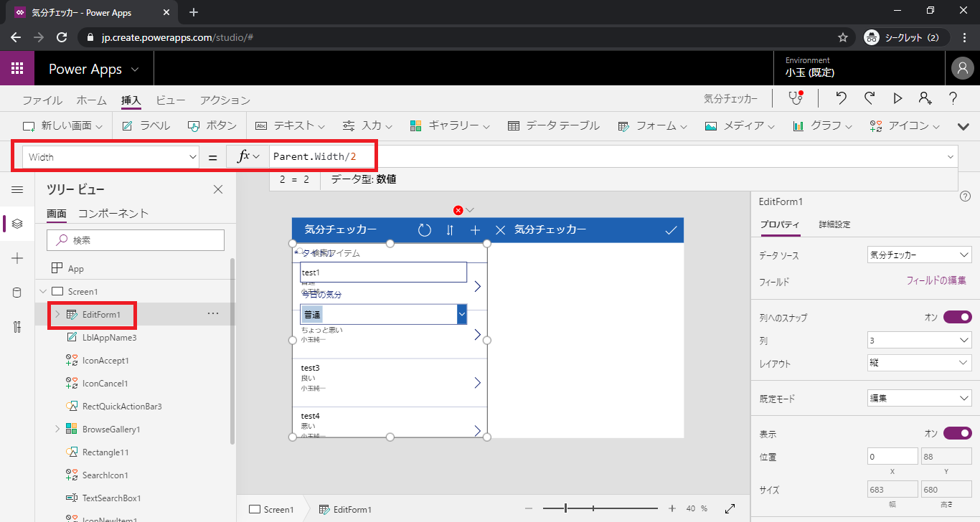Image resolution: width=980 pixels, height=522 pixels.
Task: Redo the last action
Action: click(870, 98)
